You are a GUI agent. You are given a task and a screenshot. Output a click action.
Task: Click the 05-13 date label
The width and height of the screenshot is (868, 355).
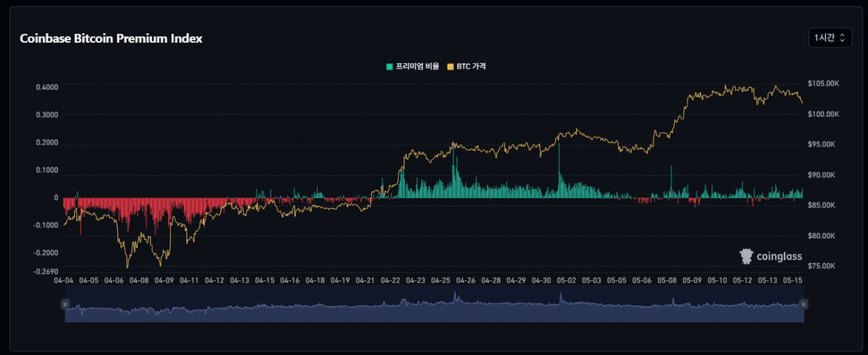pyautogui.click(x=767, y=280)
